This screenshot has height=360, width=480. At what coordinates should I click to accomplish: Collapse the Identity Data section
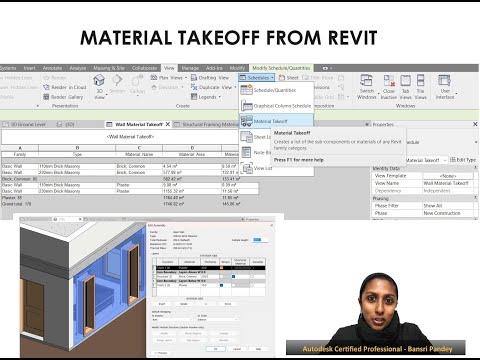click(x=475, y=168)
